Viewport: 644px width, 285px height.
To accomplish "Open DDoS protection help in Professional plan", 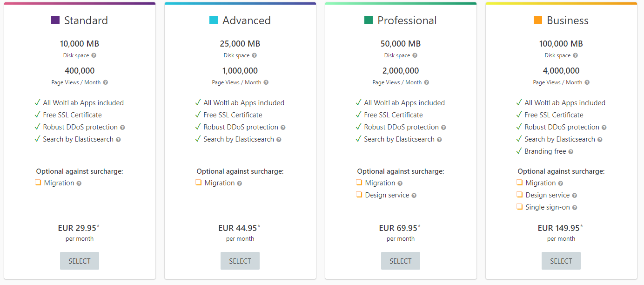I will click(x=443, y=128).
